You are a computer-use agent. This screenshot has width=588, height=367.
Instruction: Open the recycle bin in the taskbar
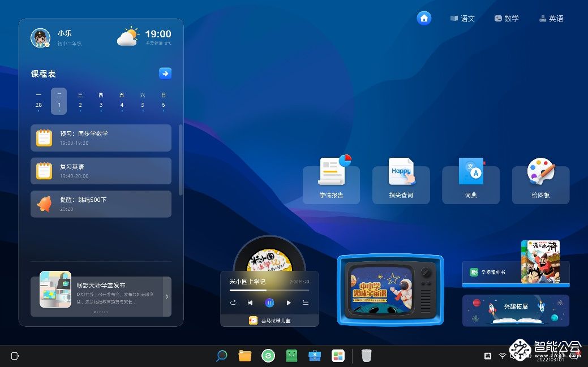pyautogui.click(x=367, y=356)
